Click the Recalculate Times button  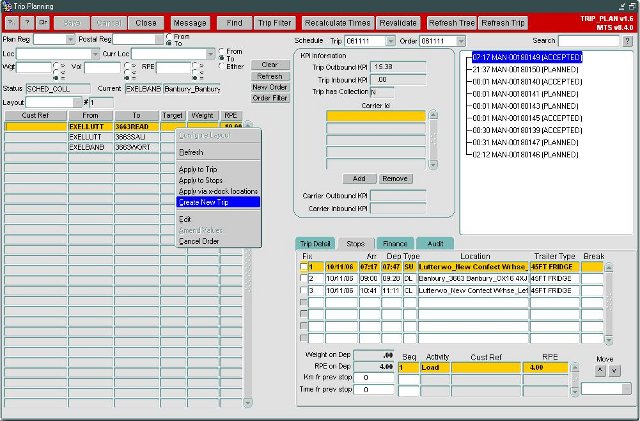click(337, 23)
